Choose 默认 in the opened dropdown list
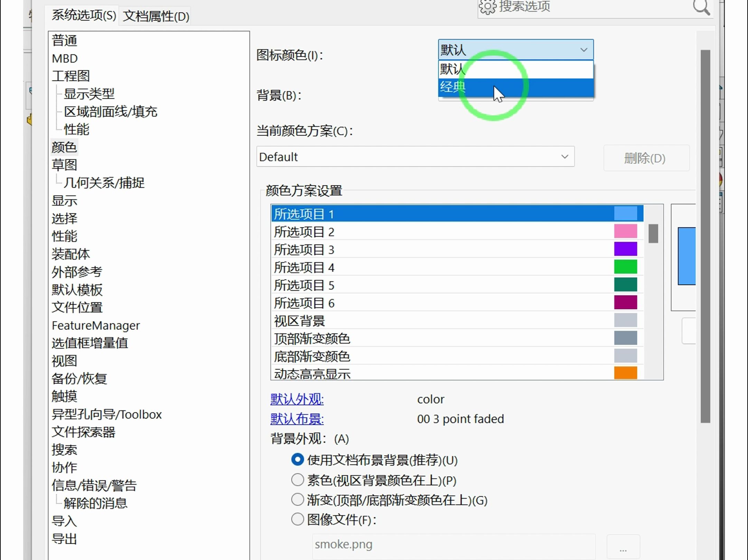The height and width of the screenshot is (560, 748). 516,69
